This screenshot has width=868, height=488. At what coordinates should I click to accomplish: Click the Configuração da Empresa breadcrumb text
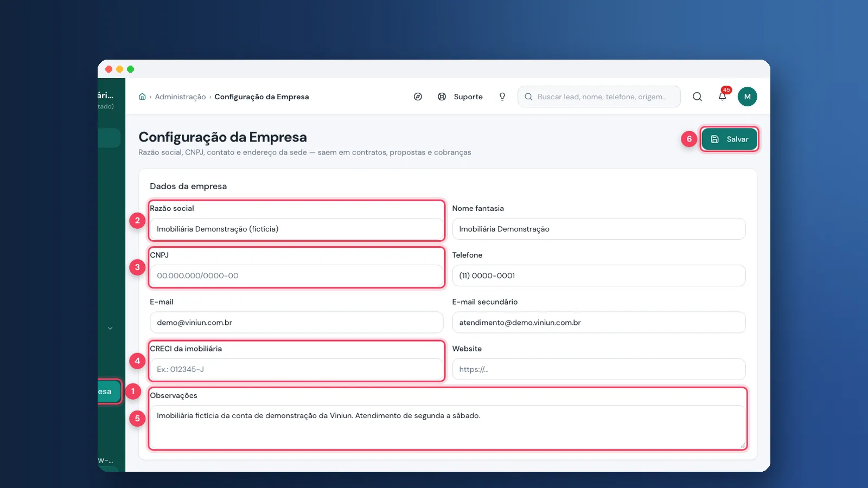point(261,97)
